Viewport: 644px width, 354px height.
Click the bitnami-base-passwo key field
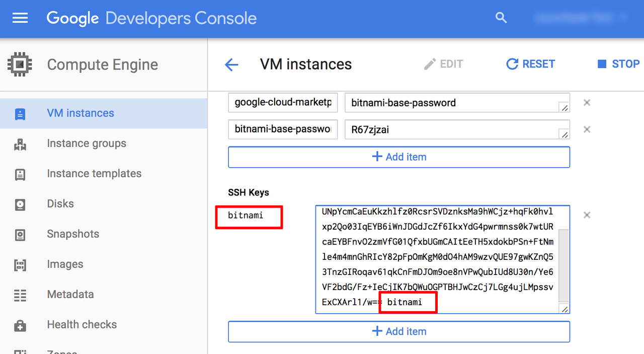tap(283, 129)
